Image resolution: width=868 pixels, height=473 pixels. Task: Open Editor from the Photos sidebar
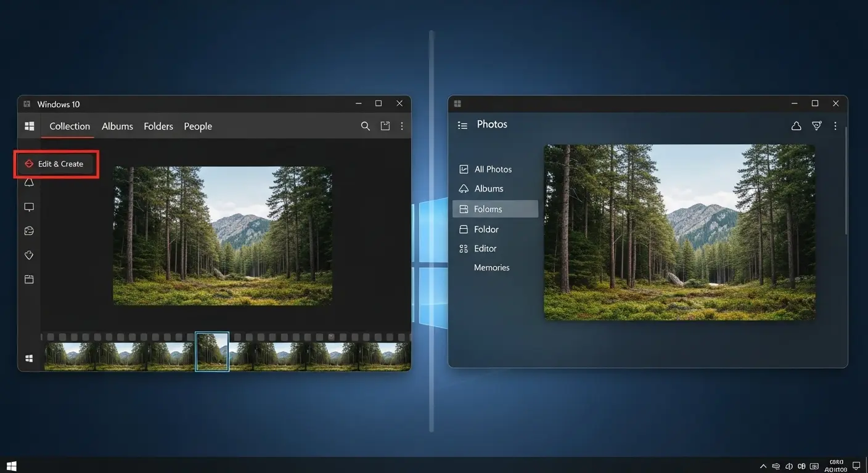point(485,248)
